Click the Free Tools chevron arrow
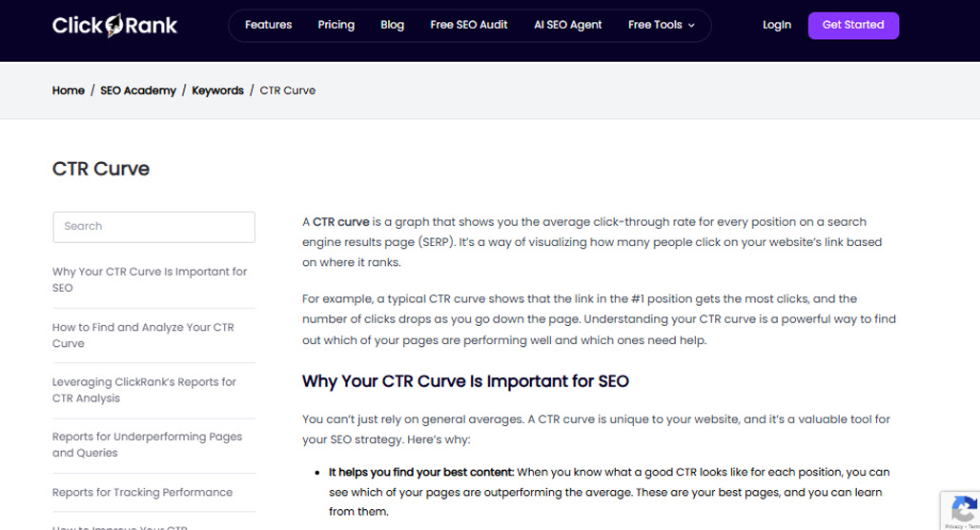 click(x=691, y=26)
